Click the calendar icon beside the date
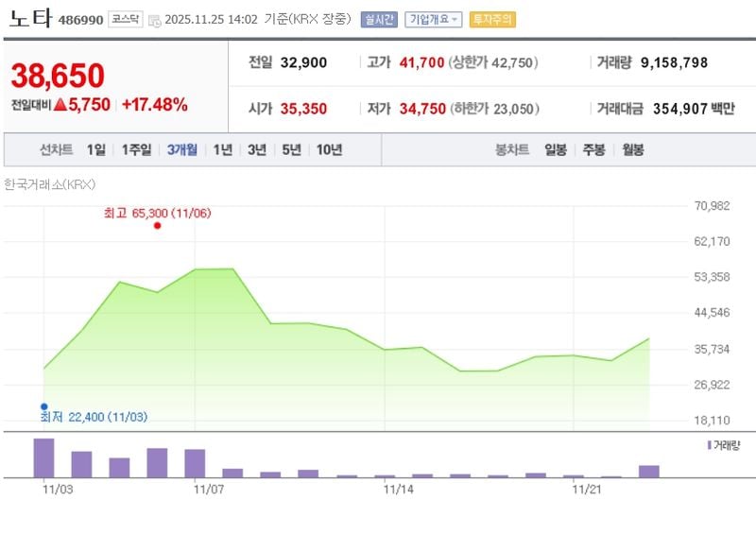Image resolution: width=756 pixels, height=552 pixels. [x=155, y=20]
